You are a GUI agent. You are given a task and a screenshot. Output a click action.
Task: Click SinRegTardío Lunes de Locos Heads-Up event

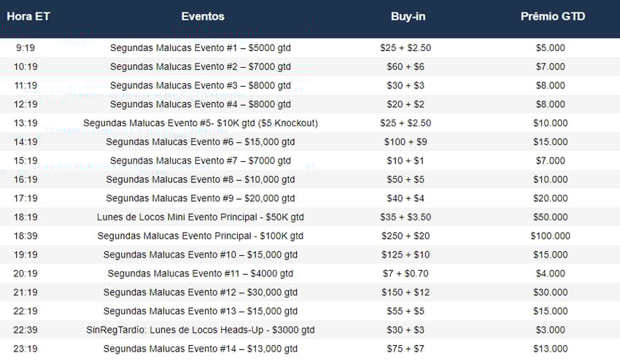(x=200, y=330)
